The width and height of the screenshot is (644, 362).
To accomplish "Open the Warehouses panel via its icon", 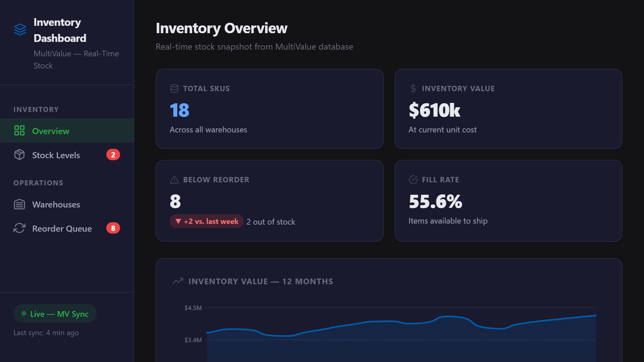I will [x=19, y=204].
